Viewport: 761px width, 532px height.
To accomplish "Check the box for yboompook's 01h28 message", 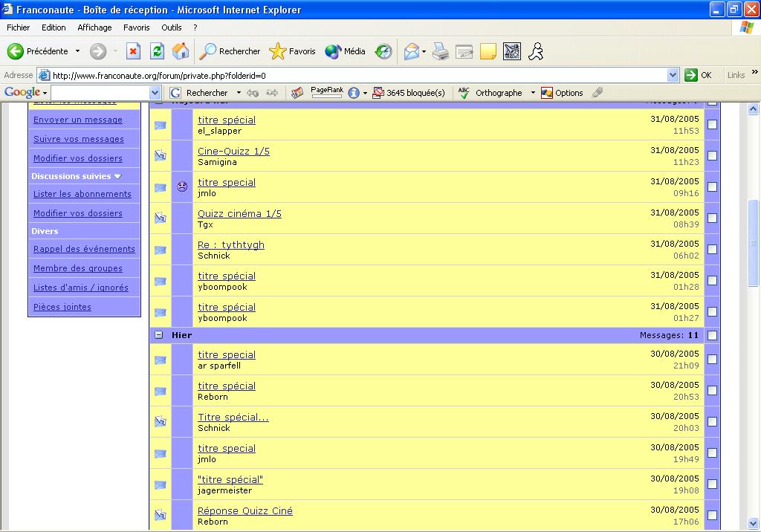I will click(712, 280).
